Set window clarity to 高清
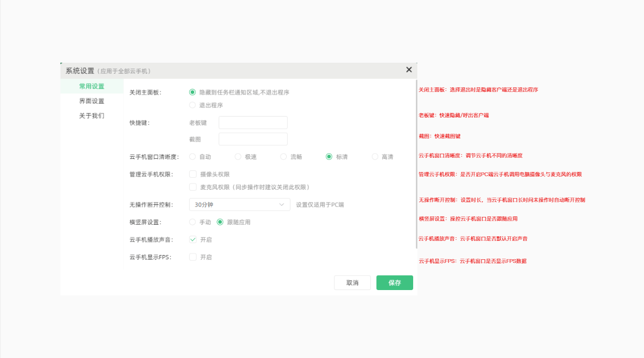The image size is (644, 358). click(374, 156)
